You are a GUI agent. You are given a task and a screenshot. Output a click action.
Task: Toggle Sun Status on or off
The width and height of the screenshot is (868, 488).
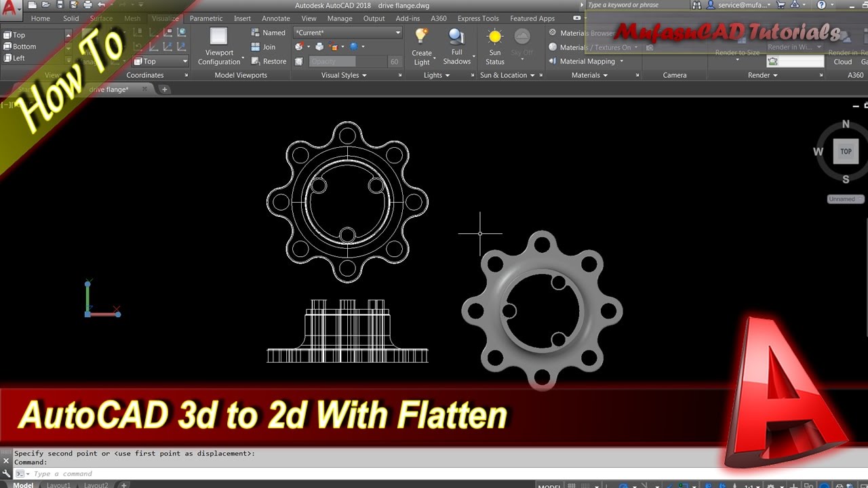pyautogui.click(x=495, y=46)
